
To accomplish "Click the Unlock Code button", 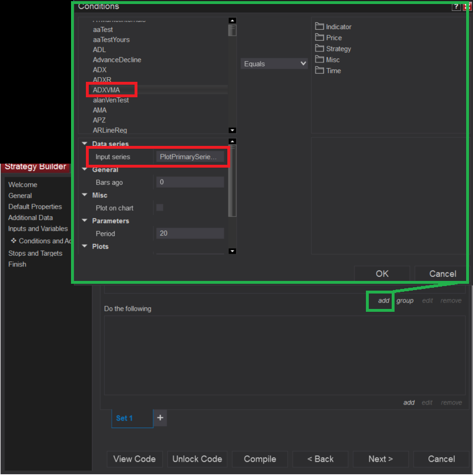I will click(197, 459).
